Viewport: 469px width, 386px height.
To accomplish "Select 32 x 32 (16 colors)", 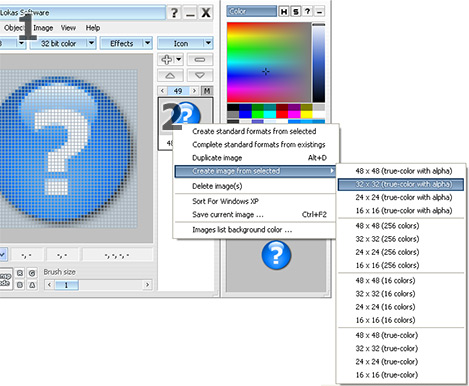I will 401,294.
